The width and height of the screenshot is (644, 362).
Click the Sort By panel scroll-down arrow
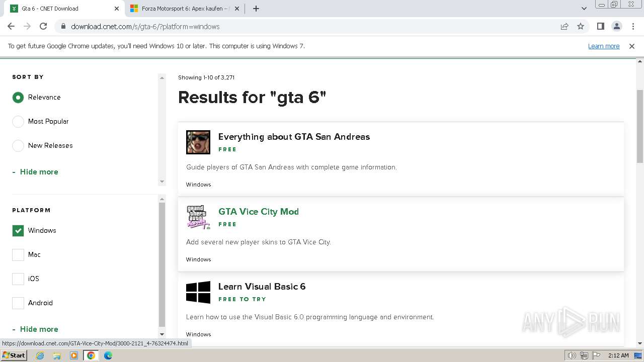pyautogui.click(x=162, y=182)
